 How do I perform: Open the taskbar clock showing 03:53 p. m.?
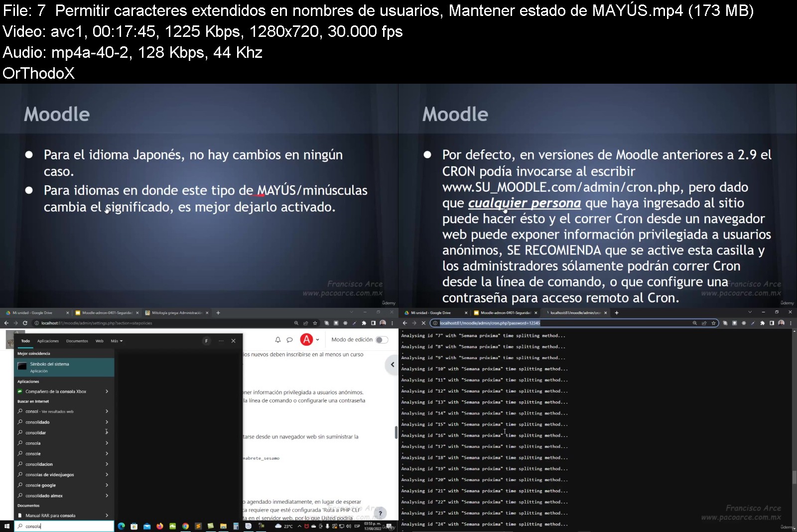click(373, 526)
